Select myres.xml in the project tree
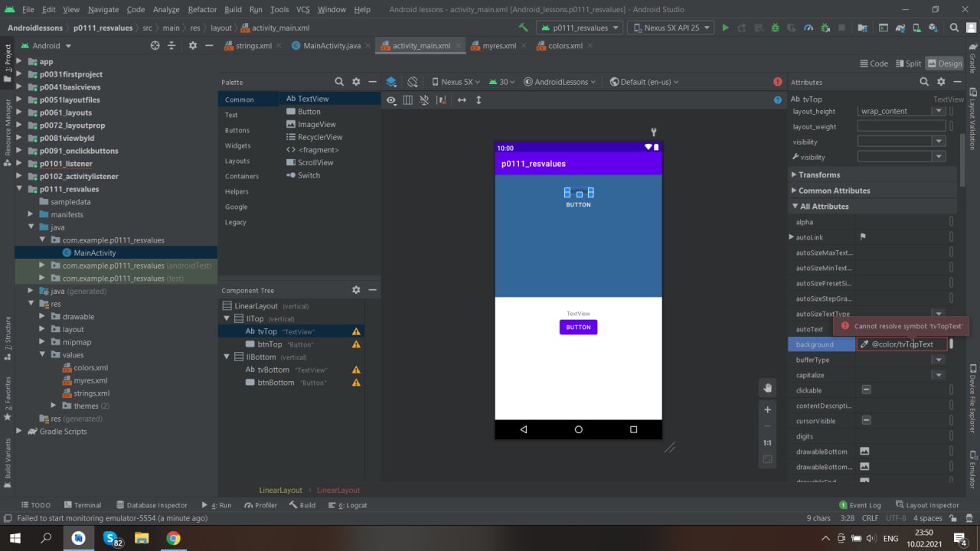Image resolution: width=980 pixels, height=551 pixels. click(x=90, y=380)
